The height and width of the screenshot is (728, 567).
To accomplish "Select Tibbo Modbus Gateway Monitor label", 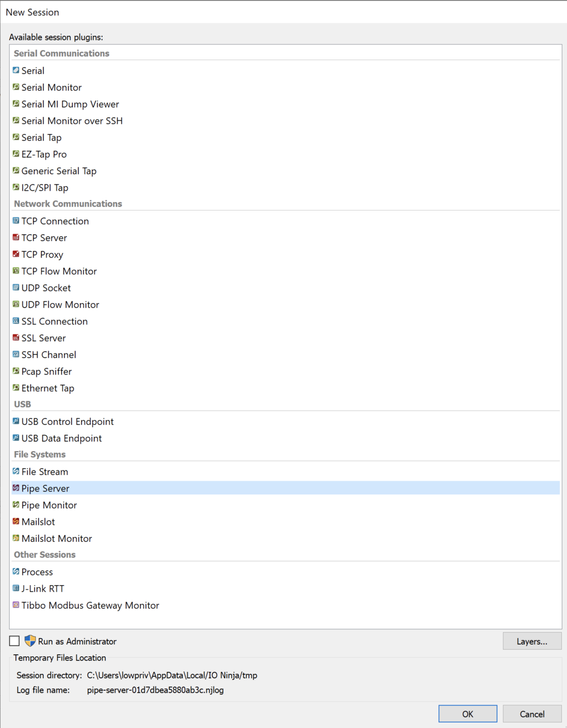I will [90, 605].
